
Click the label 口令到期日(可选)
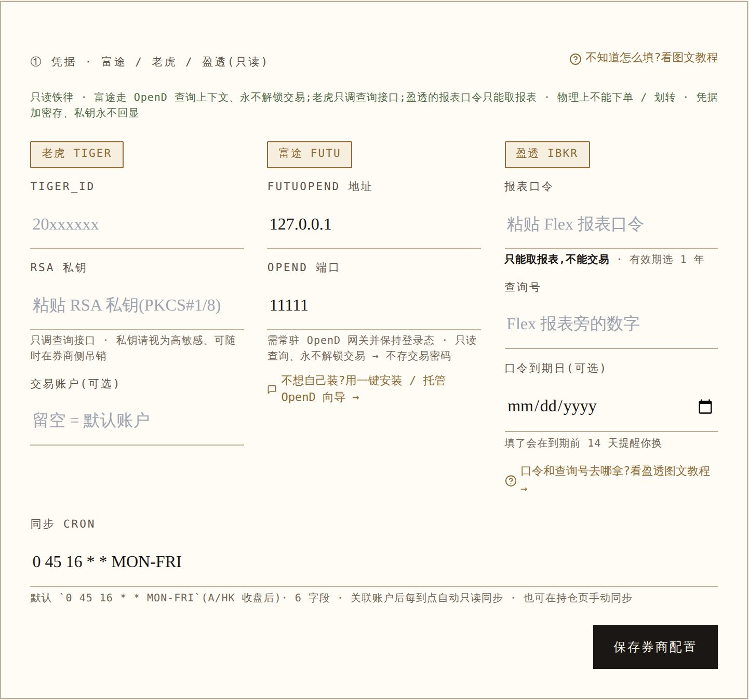555,368
